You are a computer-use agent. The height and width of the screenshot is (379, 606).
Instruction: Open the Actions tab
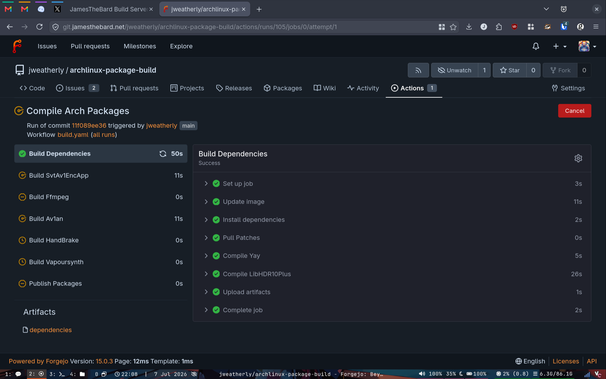pos(414,88)
